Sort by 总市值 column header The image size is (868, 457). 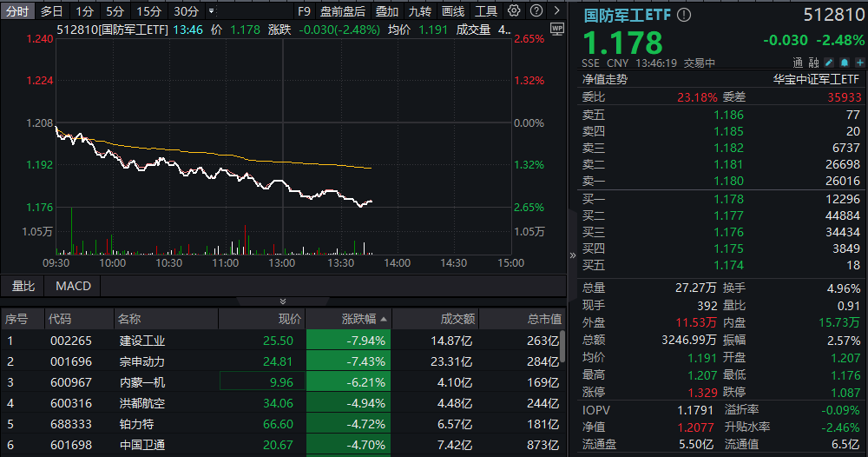tap(544, 319)
